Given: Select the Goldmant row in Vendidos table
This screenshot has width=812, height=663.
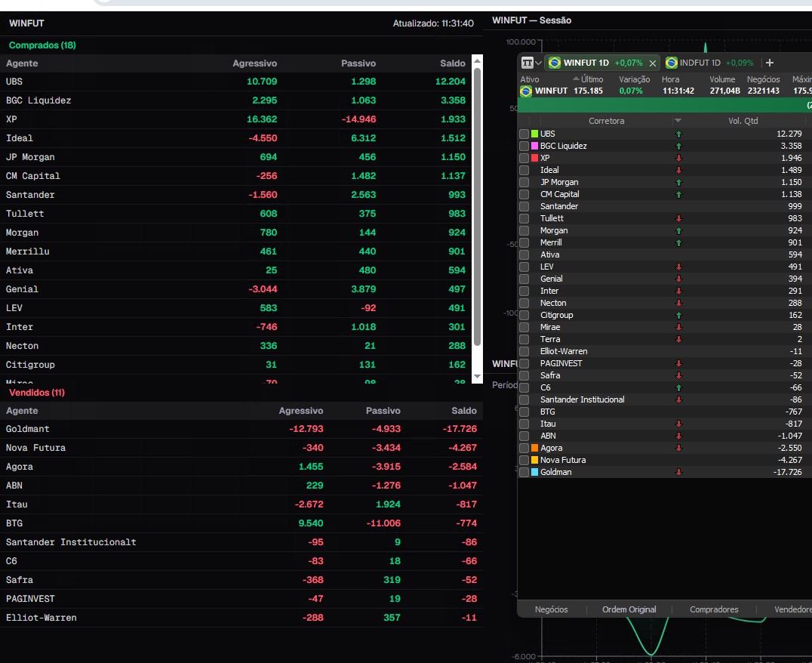Looking at the screenshot, I should (241, 429).
